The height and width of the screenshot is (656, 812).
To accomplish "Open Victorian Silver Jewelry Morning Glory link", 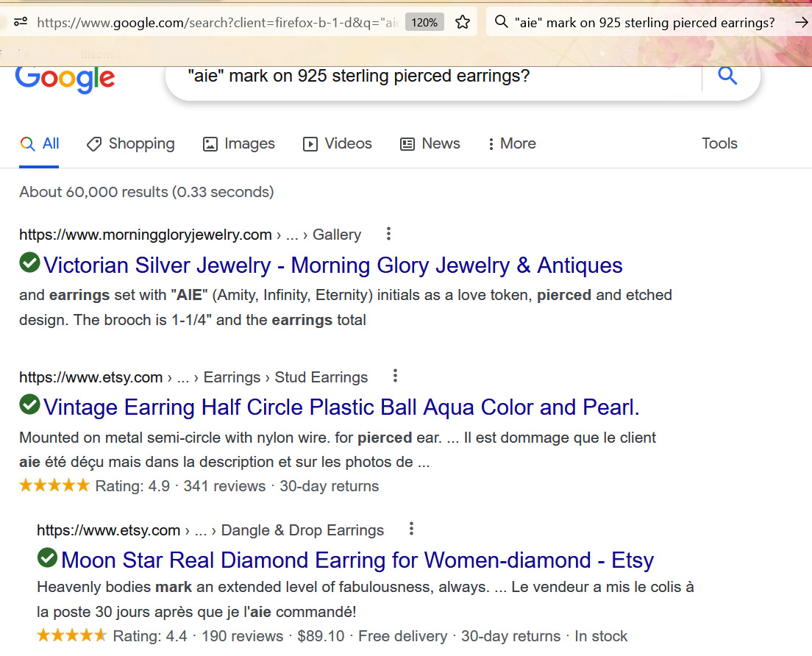I will 332,265.
